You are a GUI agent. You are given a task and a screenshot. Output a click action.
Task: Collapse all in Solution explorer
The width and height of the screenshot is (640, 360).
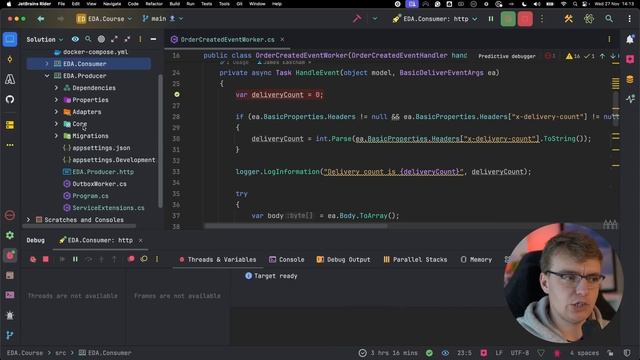point(127,39)
